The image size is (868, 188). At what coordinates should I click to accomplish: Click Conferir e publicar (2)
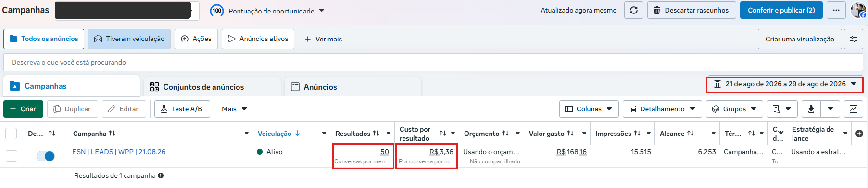pos(781,10)
